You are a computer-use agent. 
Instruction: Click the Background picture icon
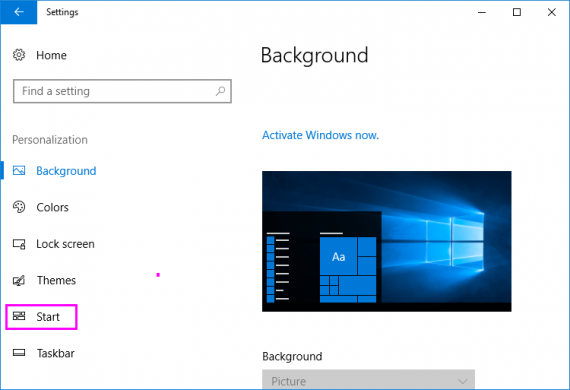(x=19, y=170)
